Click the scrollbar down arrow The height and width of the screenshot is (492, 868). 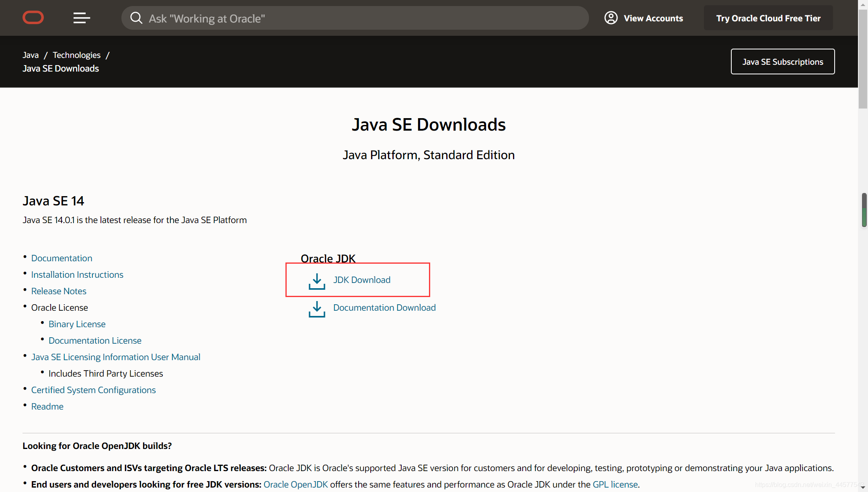[863, 487]
